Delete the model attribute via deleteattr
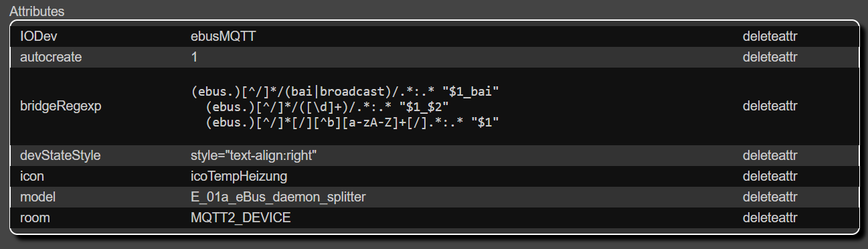Viewport: 868px width, 249px height. (770, 197)
